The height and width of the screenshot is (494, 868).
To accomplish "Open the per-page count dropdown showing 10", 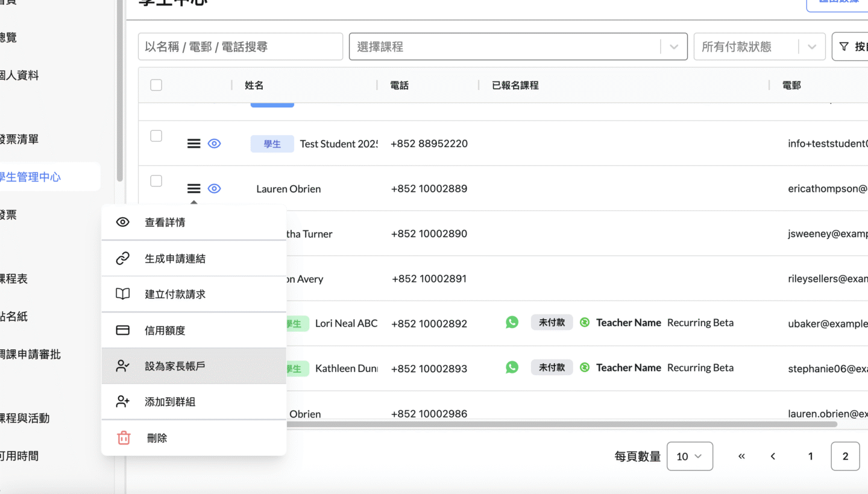I will click(x=690, y=457).
